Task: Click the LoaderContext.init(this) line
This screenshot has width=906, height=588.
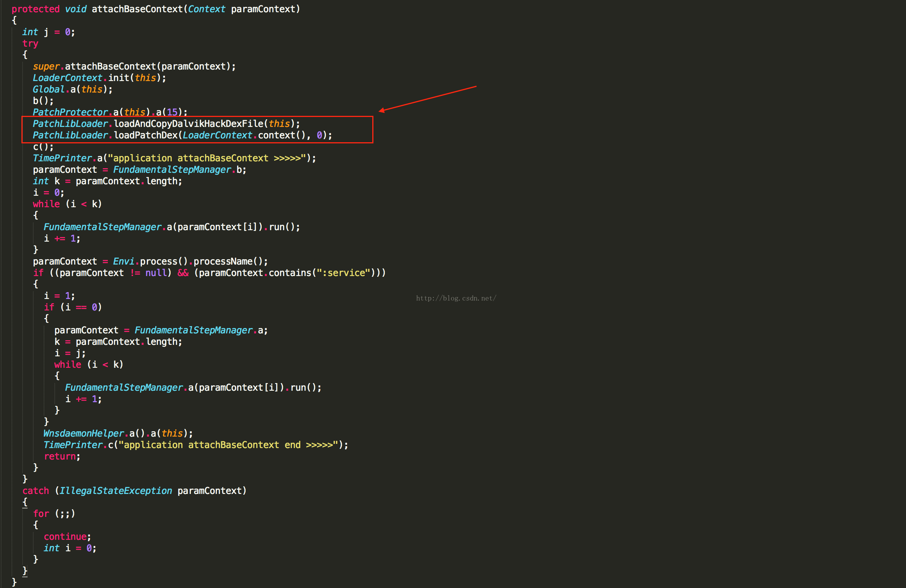Action: (x=99, y=78)
